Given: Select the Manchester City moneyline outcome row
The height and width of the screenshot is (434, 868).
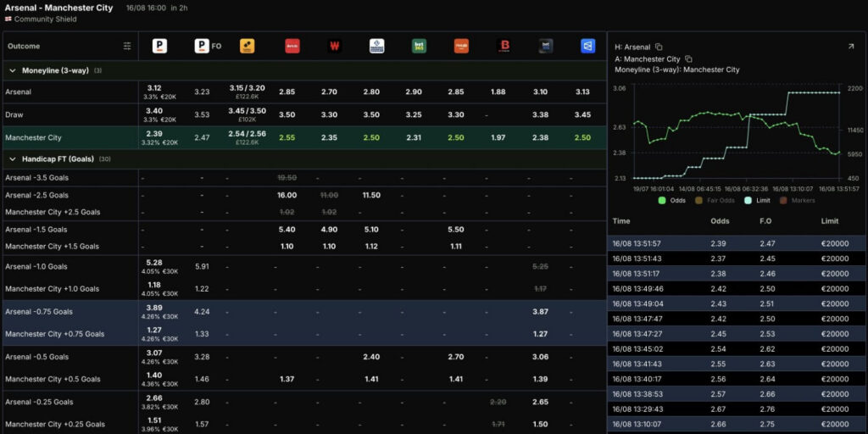Looking at the screenshot, I should click(304, 137).
